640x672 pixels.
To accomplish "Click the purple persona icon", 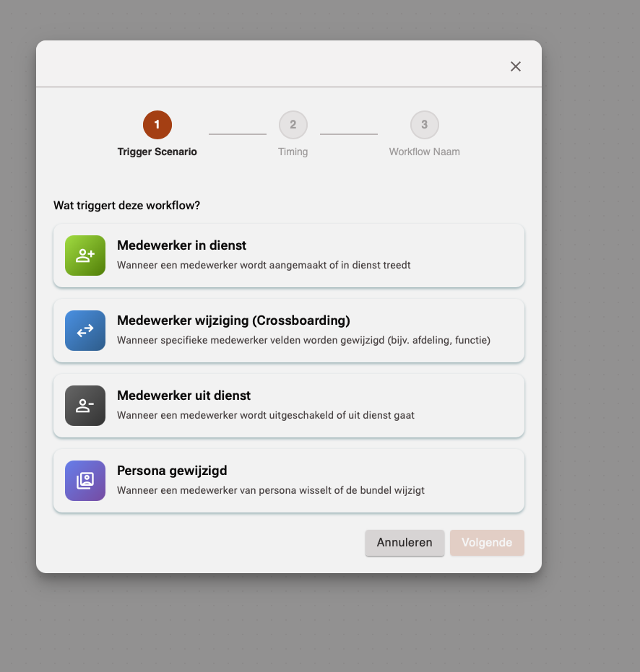I will [85, 481].
